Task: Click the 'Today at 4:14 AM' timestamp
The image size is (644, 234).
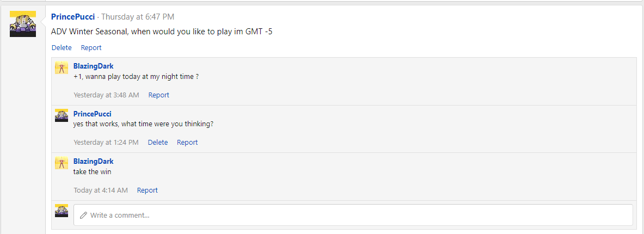Action: [101, 190]
